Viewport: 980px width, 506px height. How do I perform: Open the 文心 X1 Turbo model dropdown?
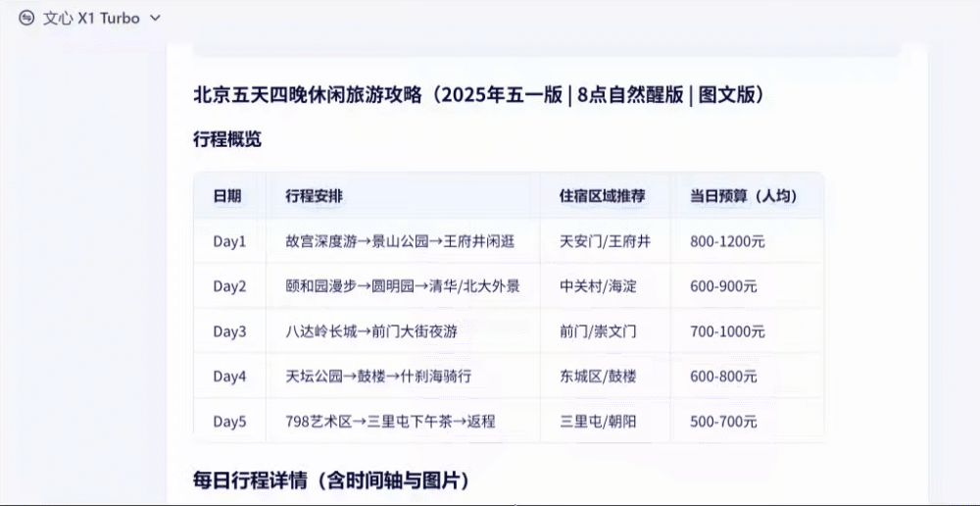pos(90,18)
